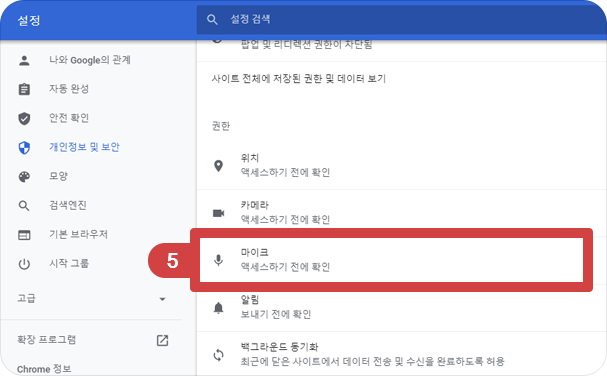This screenshot has width=607, height=376.
Task: Click the bell icon for 알림
Action: 218,308
